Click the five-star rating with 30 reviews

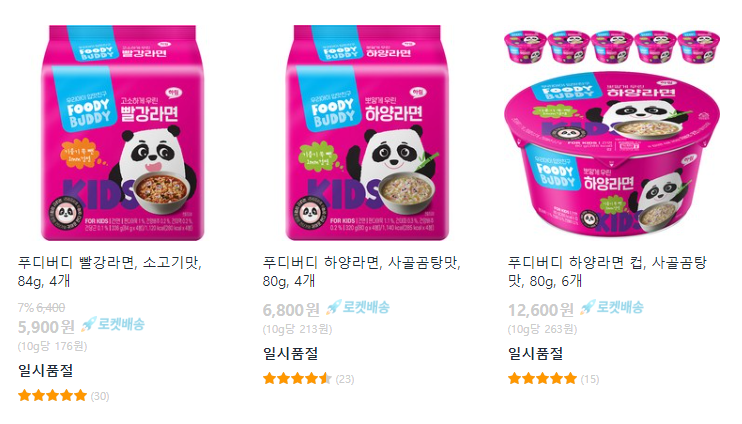(x=53, y=396)
